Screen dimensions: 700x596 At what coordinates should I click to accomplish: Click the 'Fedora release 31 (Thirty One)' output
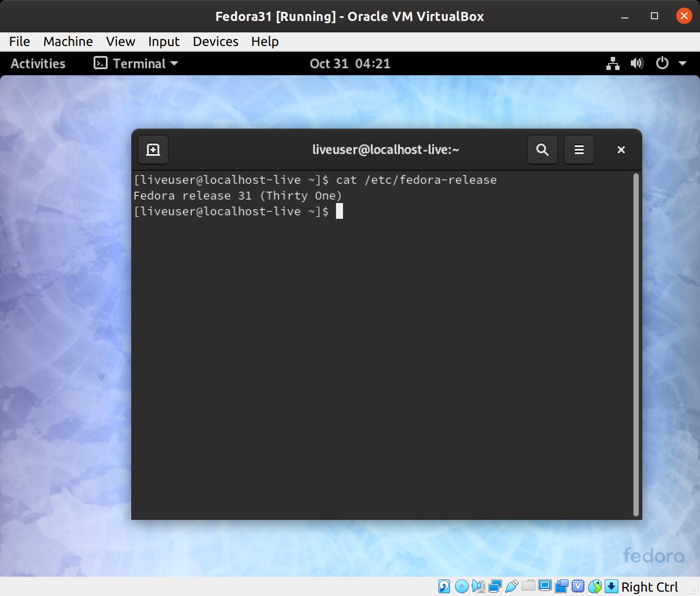tap(238, 196)
